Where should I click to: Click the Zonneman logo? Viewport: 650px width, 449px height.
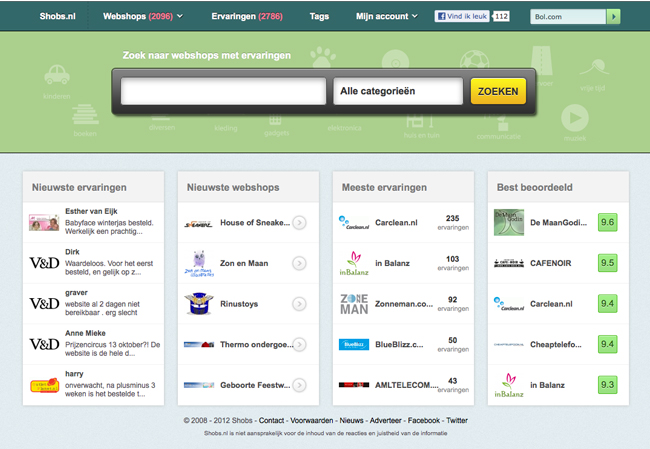click(354, 304)
